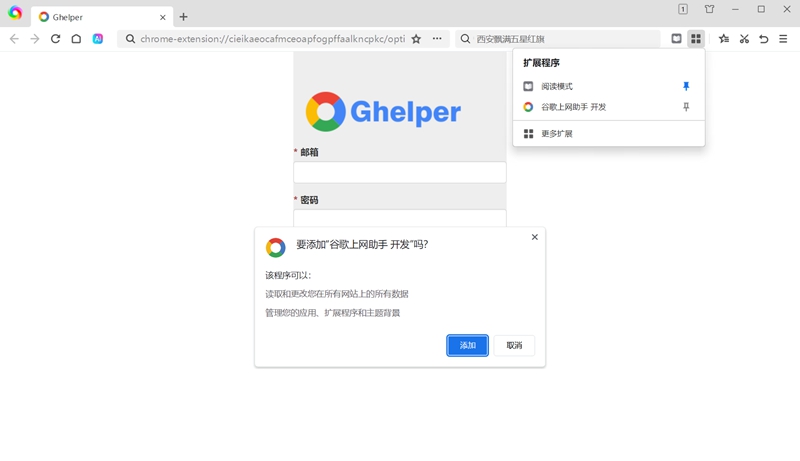This screenshot has width=800, height=461.
Task: Open the AI assistant toolbar icon
Action: 97,39
